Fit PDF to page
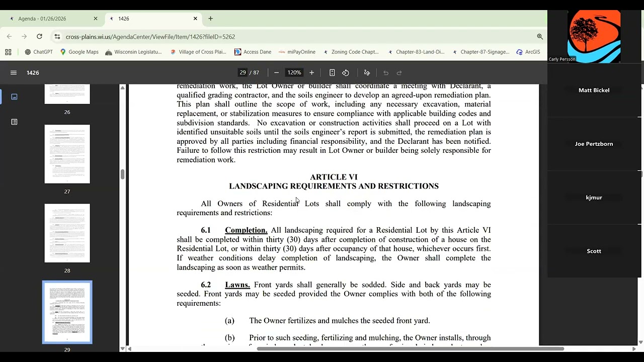Viewport: 644px width, 362px height. (332, 73)
